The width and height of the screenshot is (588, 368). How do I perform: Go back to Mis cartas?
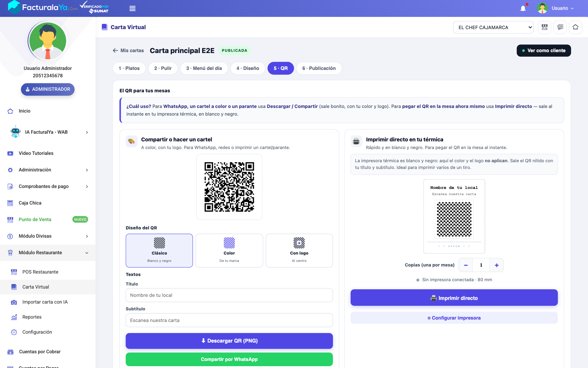click(128, 51)
